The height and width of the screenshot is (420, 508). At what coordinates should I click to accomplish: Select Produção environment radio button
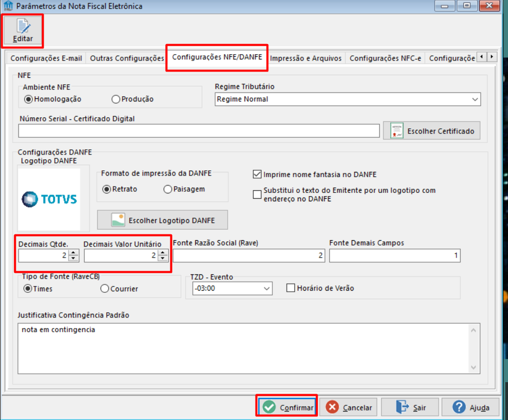[116, 99]
